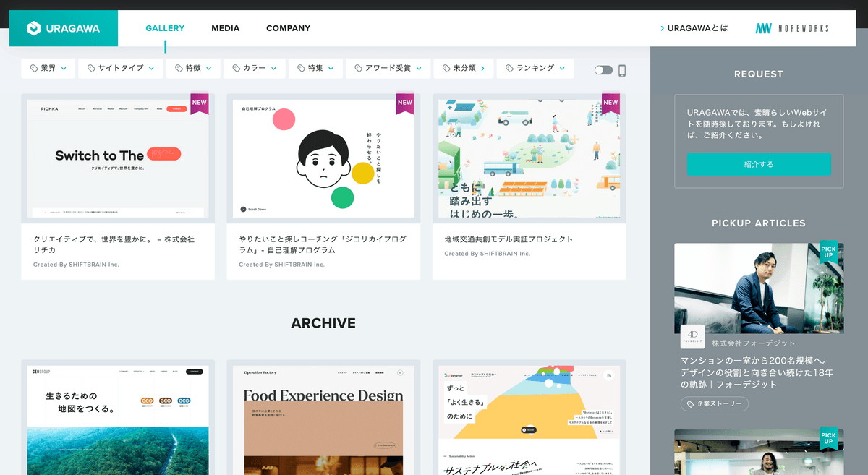Select the 企業ストーリー tag
Viewport: 868px width, 475px height.
click(714, 404)
